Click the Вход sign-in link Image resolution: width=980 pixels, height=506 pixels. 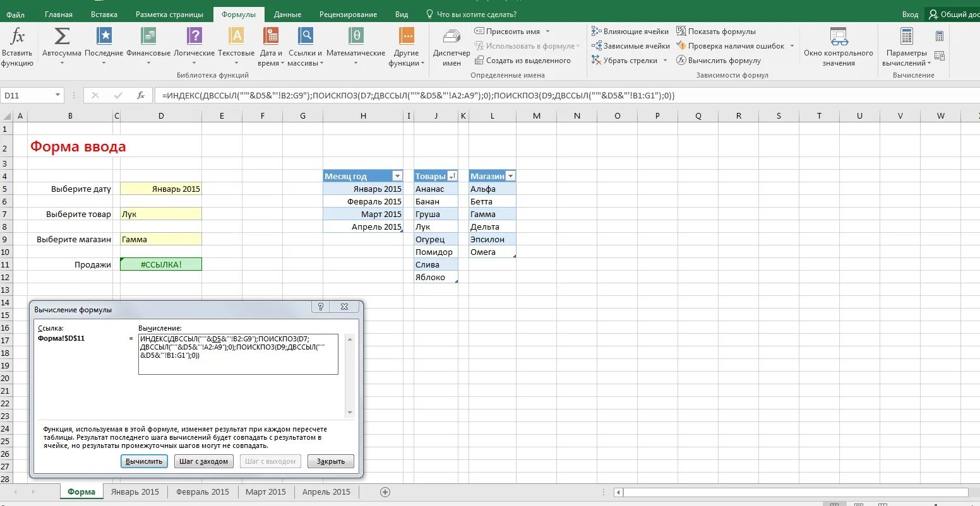tap(910, 15)
